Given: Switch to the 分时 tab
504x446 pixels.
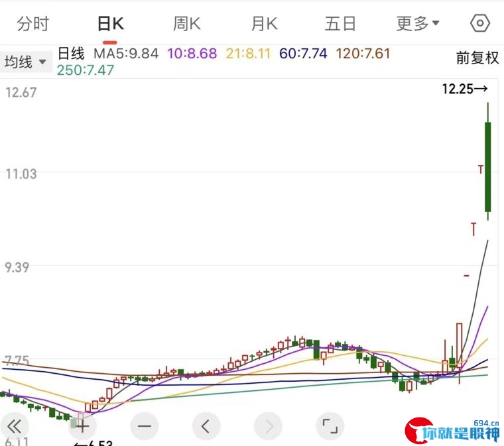Looking at the screenshot, I should (x=32, y=24).
